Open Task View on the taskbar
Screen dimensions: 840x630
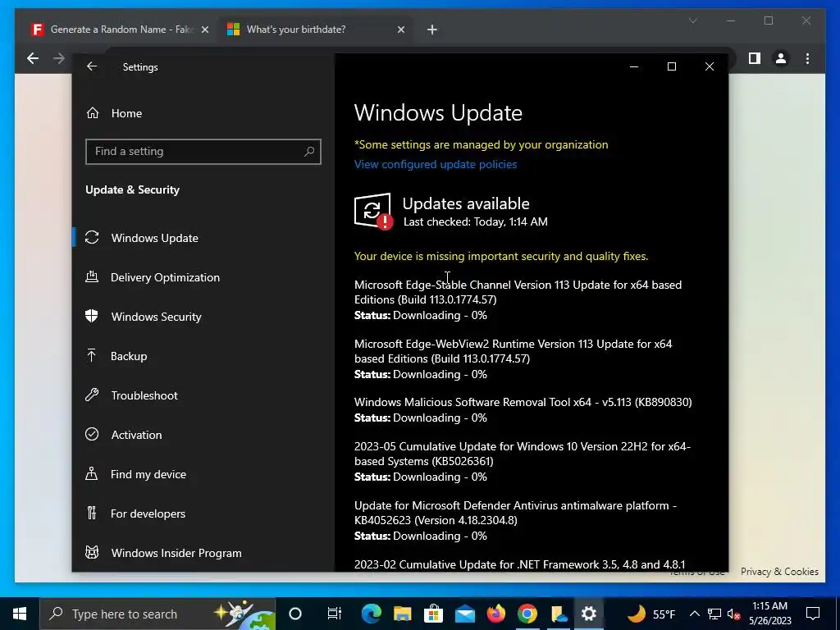[x=335, y=614]
